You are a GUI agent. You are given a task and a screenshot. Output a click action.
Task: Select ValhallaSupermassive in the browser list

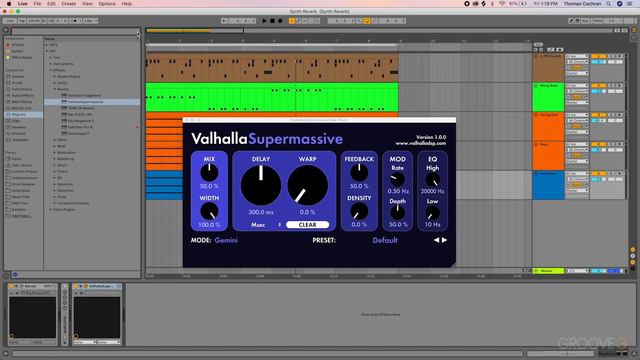[92, 102]
